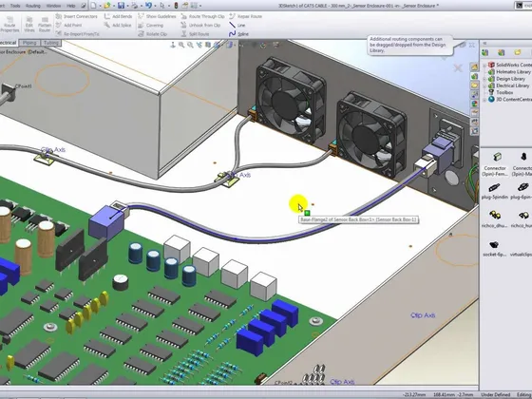Image resolution: width=532 pixels, height=399 pixels.
Task: Open the Window menu
Action: 53,6
